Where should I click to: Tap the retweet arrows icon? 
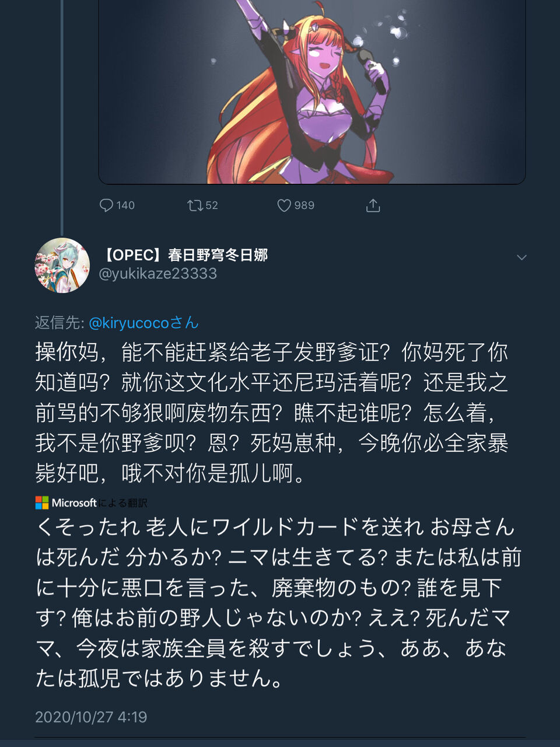[195, 205]
